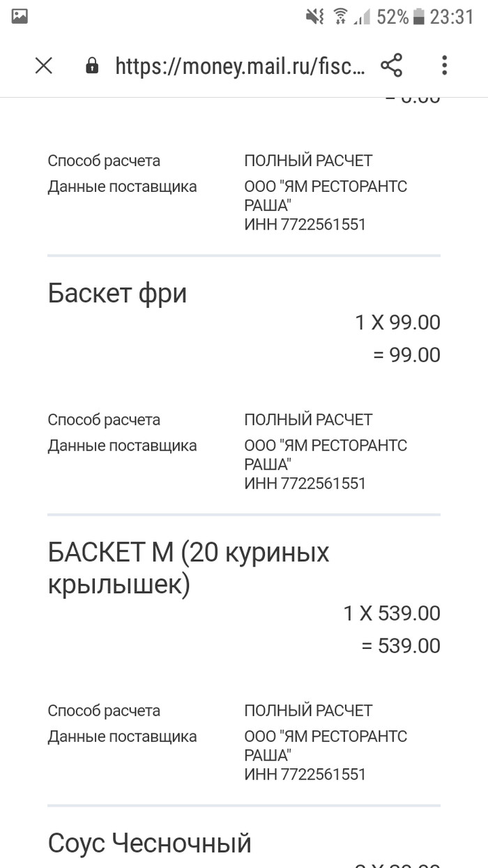Tap the cellular signal strength icon
Image resolution: width=488 pixels, height=868 pixels.
coord(362,17)
